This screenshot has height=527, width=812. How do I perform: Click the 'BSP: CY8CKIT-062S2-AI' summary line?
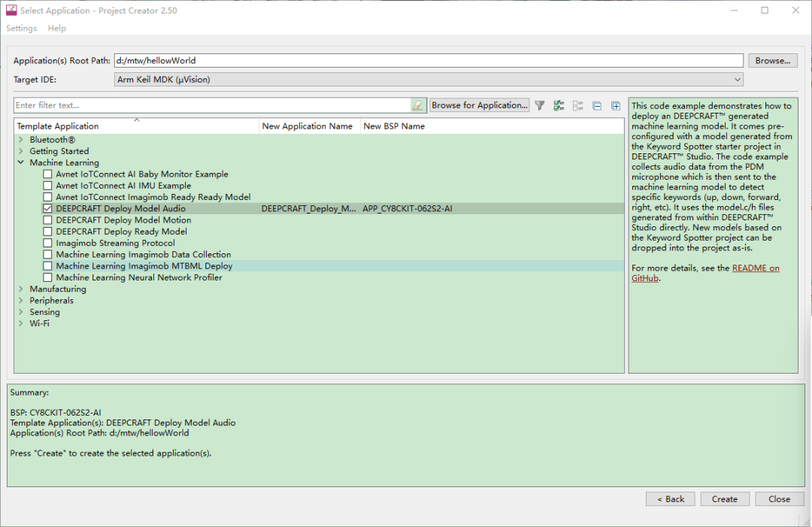click(x=56, y=413)
